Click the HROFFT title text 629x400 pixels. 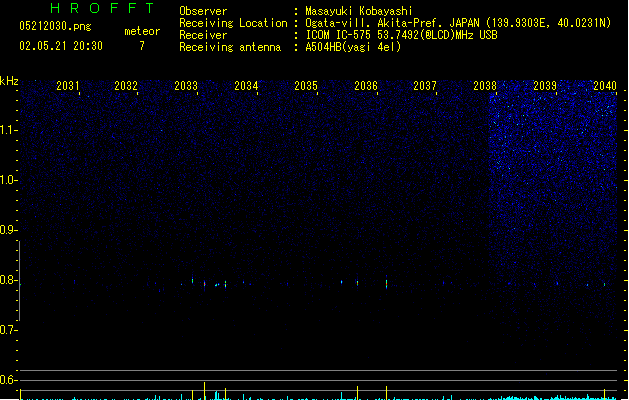[x=102, y=8]
